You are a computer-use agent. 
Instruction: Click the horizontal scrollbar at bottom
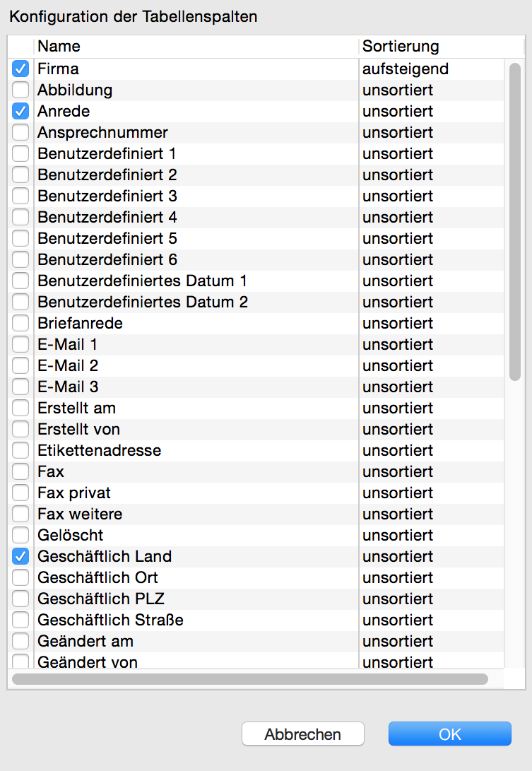click(250, 679)
